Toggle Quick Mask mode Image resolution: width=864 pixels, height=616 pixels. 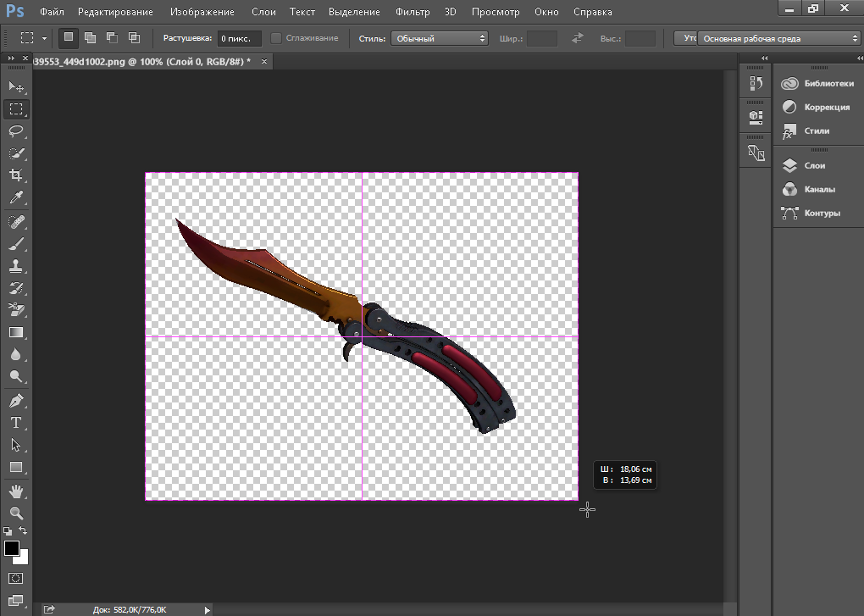(x=16, y=578)
